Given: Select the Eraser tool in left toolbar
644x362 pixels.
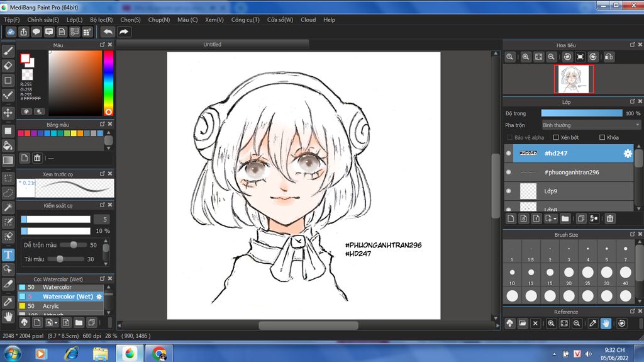Looking at the screenshot, I should pos(8,66).
